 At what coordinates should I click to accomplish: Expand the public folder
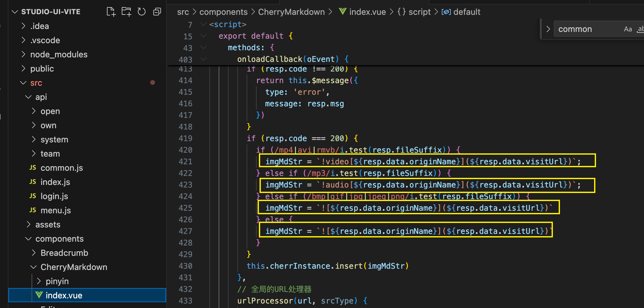23,69
